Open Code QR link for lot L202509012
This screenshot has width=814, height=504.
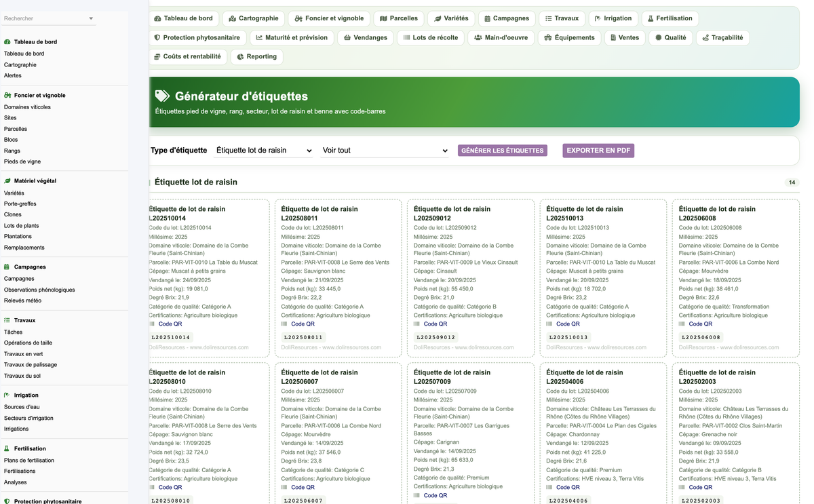(435, 324)
